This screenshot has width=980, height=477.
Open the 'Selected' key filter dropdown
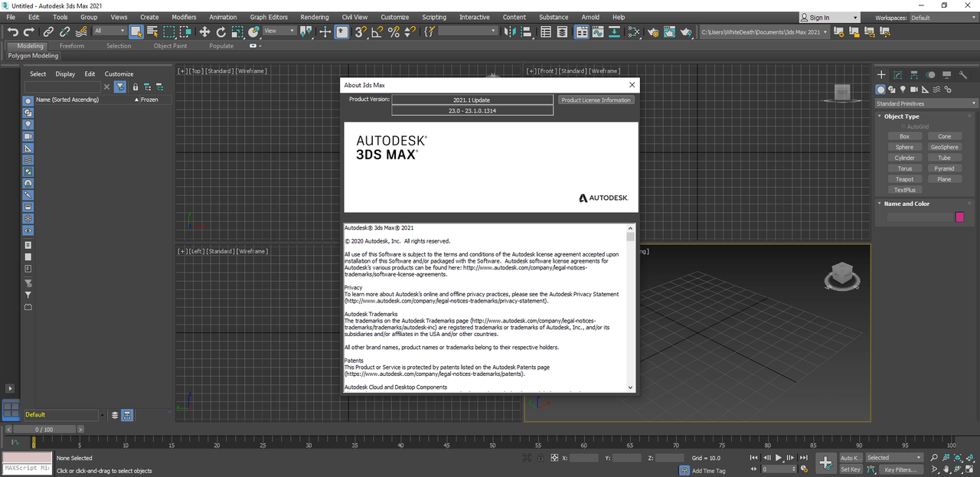894,458
